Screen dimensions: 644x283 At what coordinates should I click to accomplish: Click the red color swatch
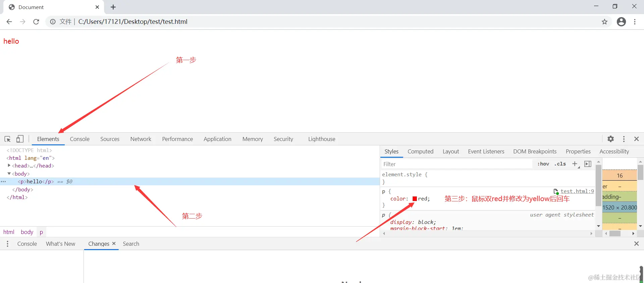pyautogui.click(x=415, y=199)
